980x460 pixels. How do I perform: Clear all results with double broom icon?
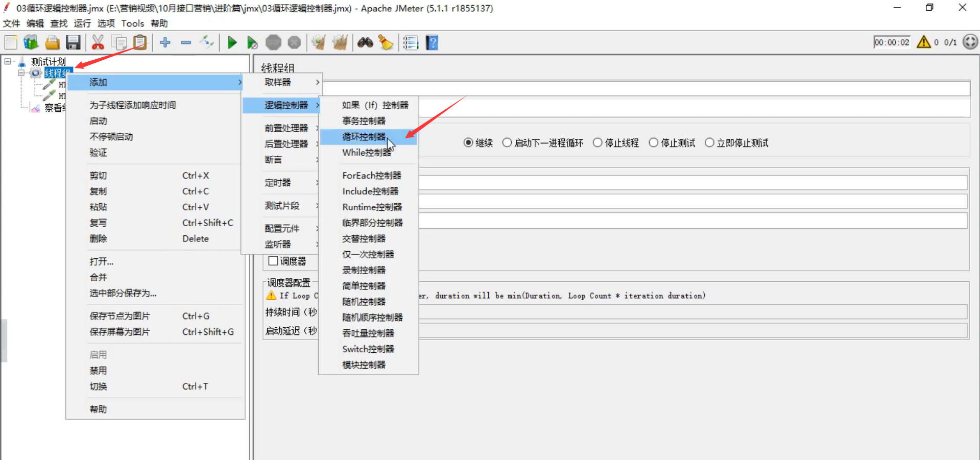pos(340,42)
